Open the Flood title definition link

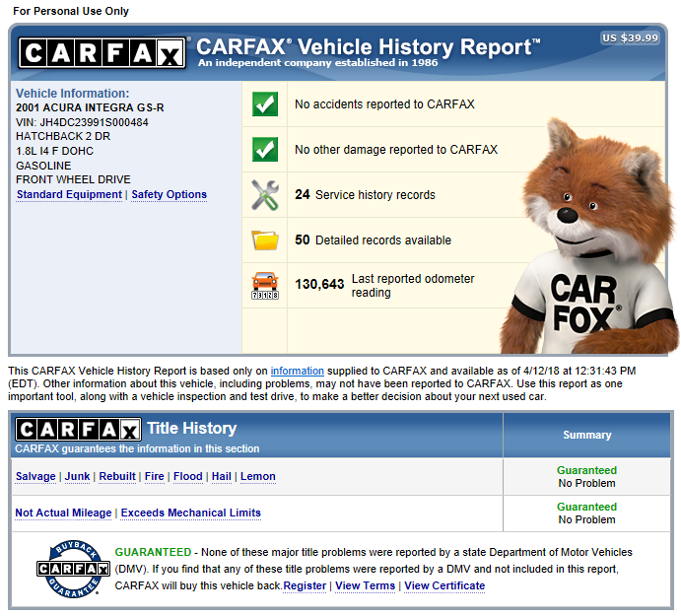[x=187, y=477]
